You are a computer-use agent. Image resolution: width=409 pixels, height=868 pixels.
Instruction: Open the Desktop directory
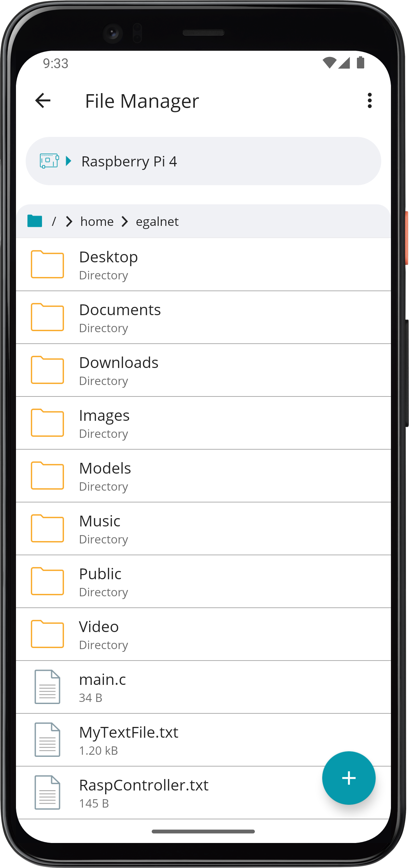tap(203, 264)
